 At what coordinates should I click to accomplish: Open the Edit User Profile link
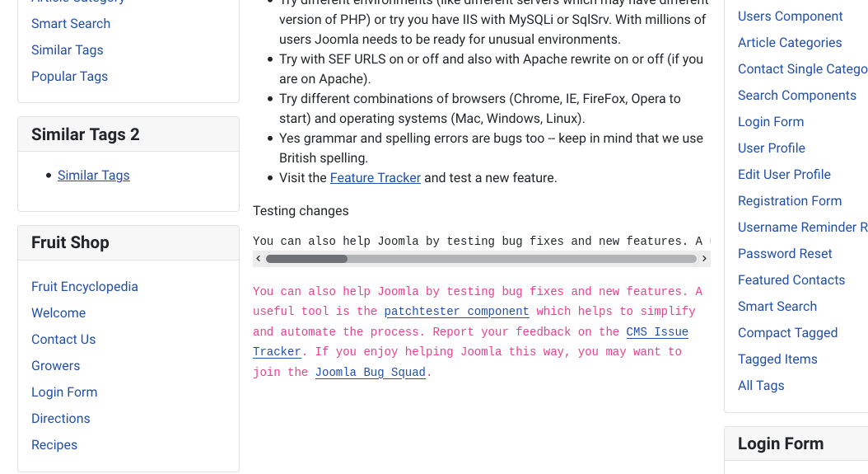(x=784, y=175)
